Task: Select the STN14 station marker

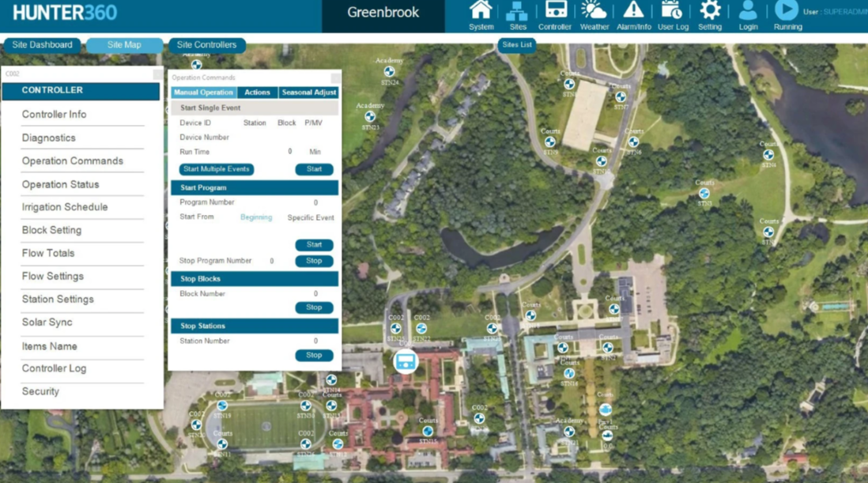Action: tap(331, 379)
